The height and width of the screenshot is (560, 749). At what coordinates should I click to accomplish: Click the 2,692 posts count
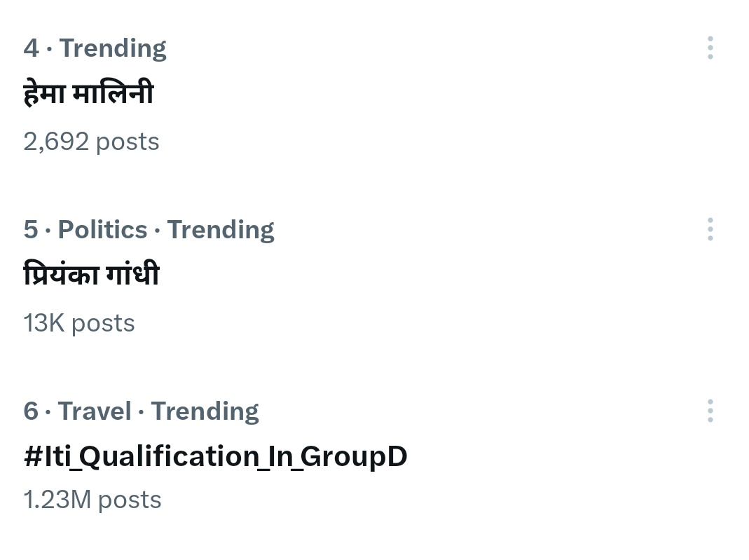(x=91, y=142)
